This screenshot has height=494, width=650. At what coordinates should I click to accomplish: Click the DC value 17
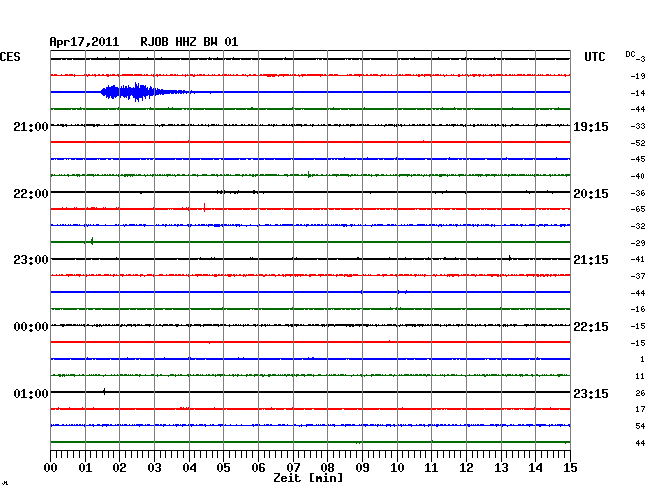click(640, 409)
